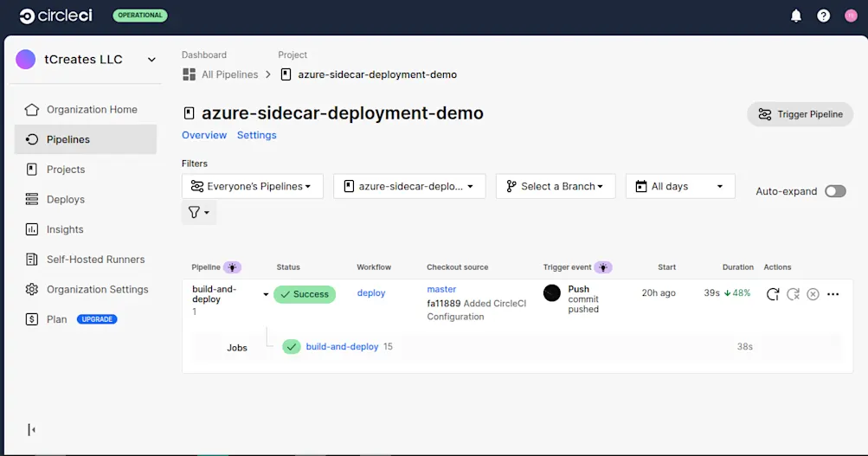Open the user avatar menu
The height and width of the screenshot is (456, 868).
tap(851, 16)
